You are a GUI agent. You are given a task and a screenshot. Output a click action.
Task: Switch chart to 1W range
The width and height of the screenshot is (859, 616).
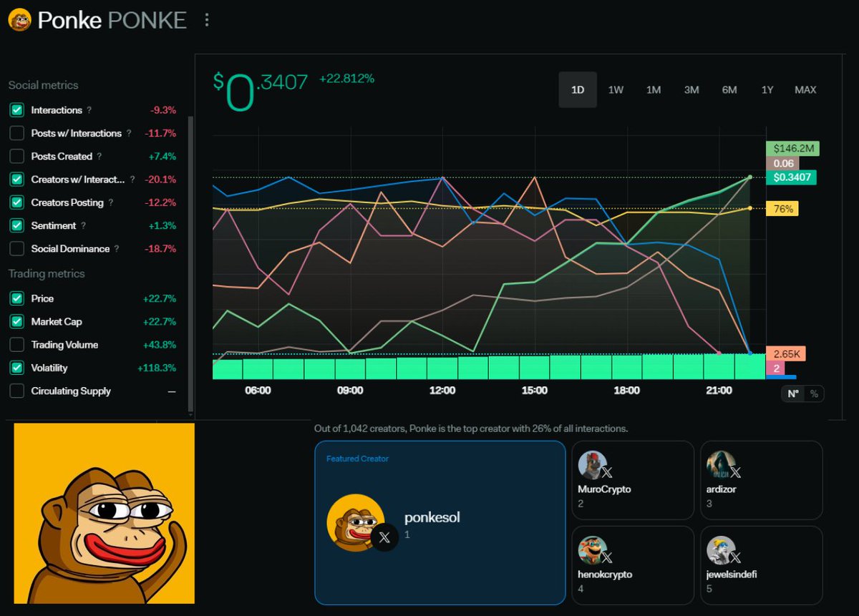pos(616,89)
